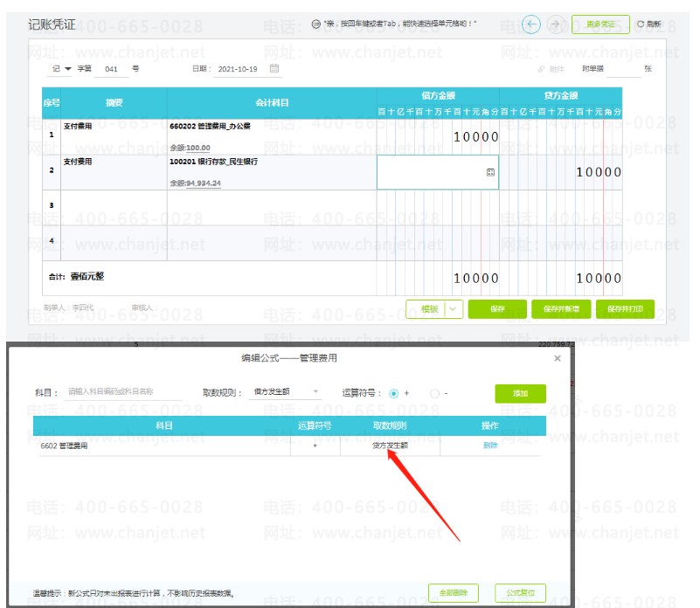Click the 全部删除 button
700x608 pixels.
point(454,593)
